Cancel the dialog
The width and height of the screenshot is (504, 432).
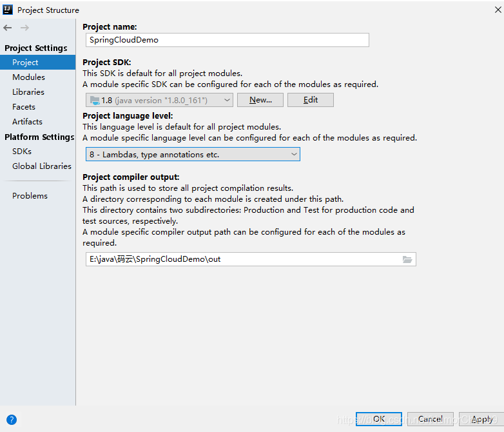(431, 419)
